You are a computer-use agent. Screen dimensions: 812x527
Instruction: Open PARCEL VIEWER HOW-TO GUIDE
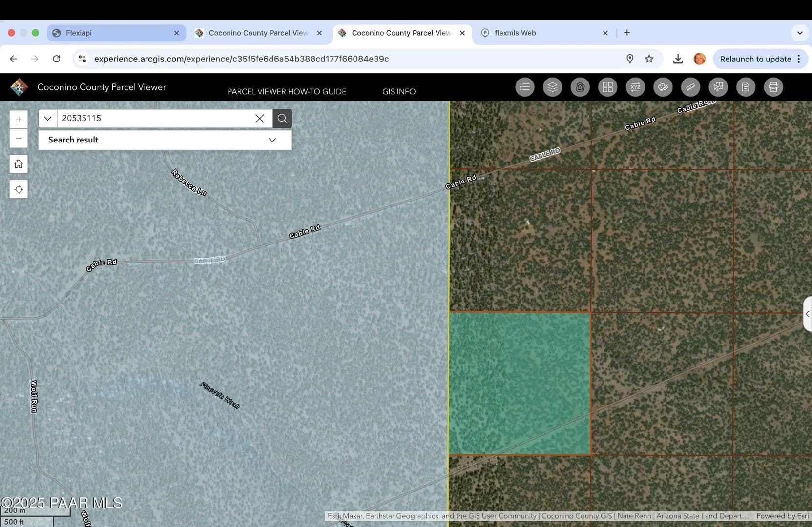tap(287, 92)
